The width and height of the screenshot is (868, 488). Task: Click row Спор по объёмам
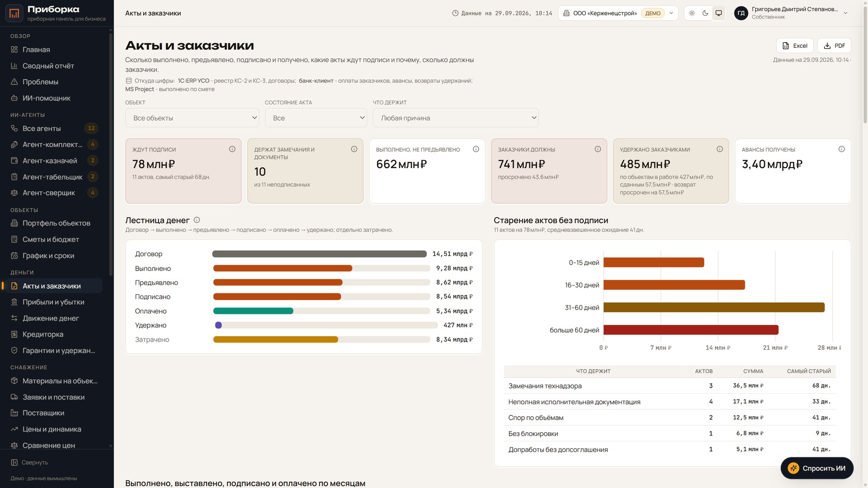coord(670,418)
